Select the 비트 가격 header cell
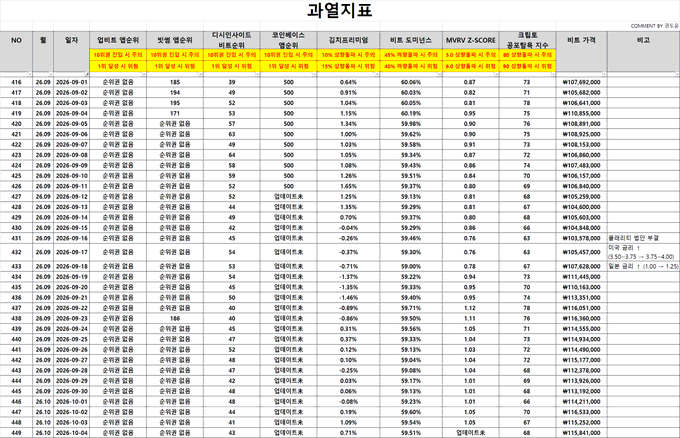Screen dimensions: 680x438 tap(582, 51)
